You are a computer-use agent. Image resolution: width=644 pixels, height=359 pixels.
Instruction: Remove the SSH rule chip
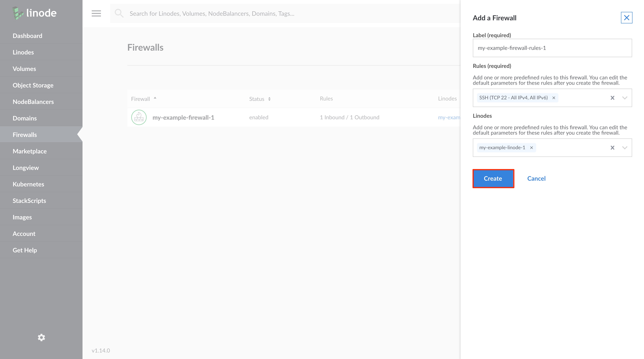(554, 98)
